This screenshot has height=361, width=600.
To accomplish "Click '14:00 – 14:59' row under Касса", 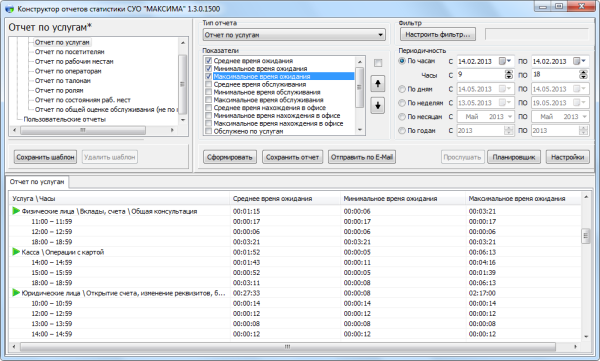I will (x=295, y=262).
